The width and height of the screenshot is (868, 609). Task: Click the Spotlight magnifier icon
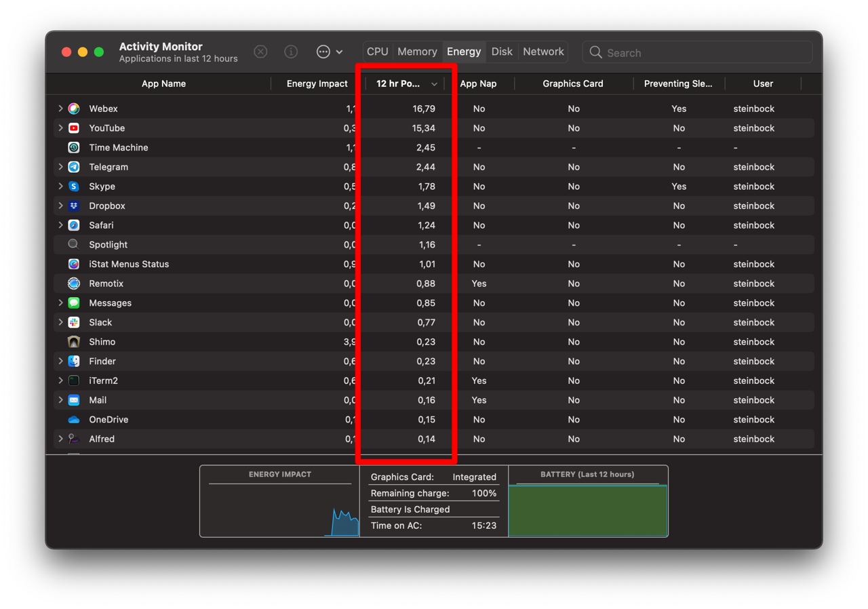74,245
